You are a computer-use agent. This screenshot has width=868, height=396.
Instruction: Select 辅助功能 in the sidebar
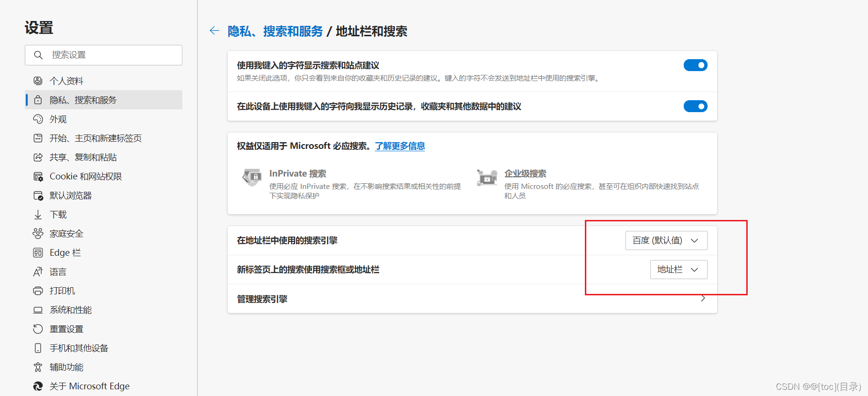point(104,367)
